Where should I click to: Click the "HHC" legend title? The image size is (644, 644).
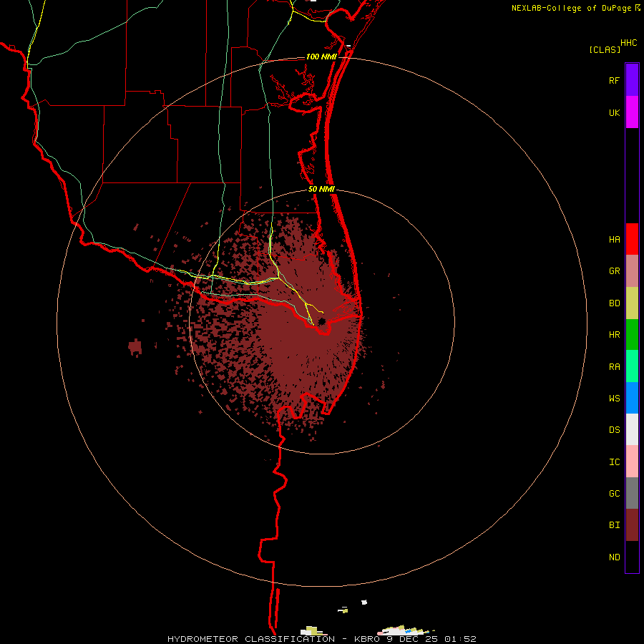tap(629, 43)
